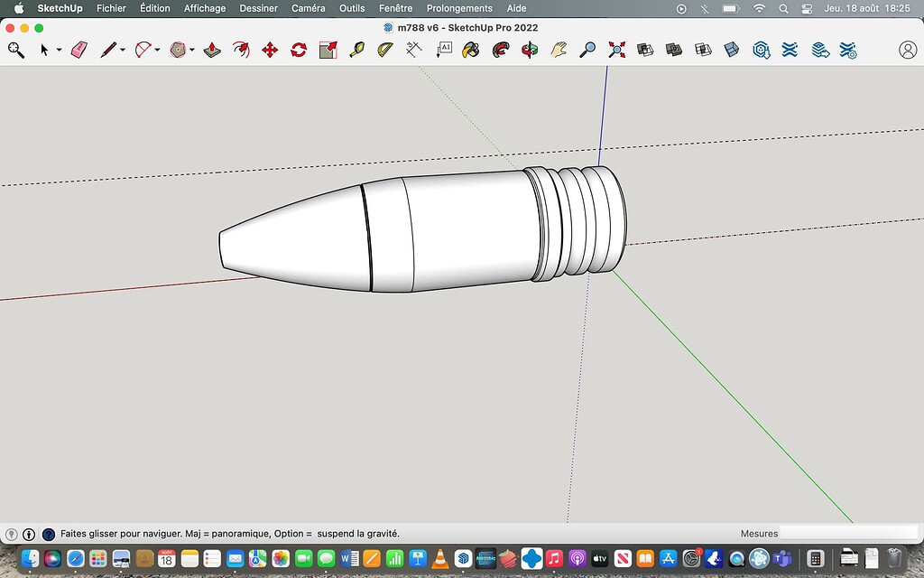Select the Push/Pull tool
Viewport: 924px width, 578px height.
210,50
